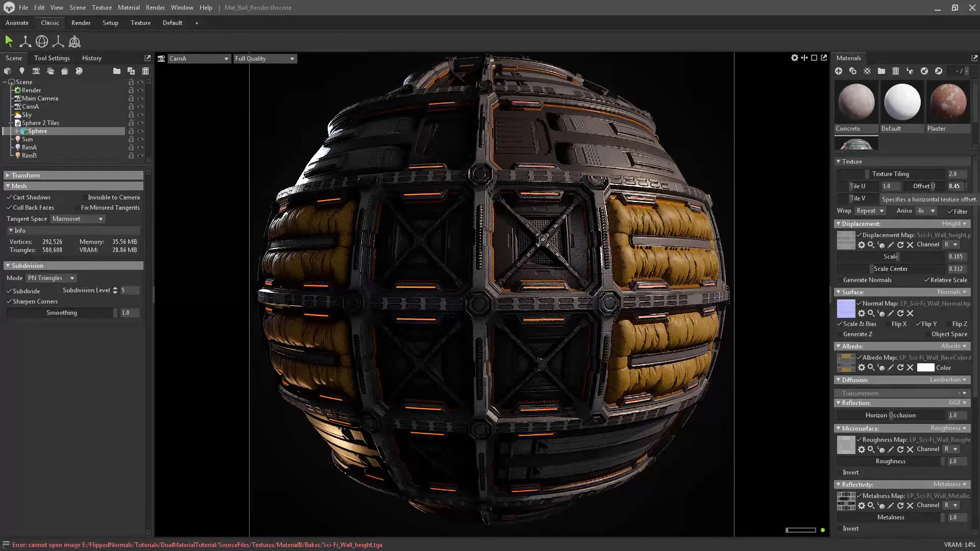Open viewport settings gear icon
The image size is (980, 551).
click(795, 58)
